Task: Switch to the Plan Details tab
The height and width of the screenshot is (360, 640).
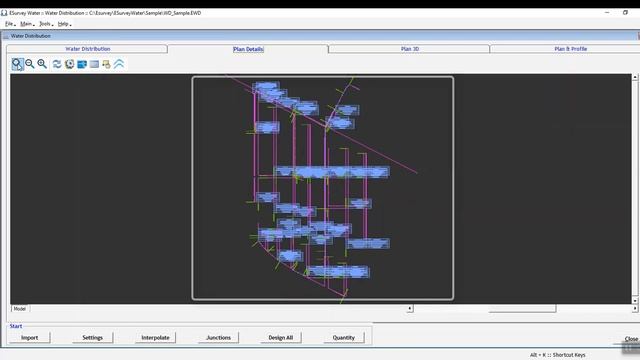Action: coord(248,49)
